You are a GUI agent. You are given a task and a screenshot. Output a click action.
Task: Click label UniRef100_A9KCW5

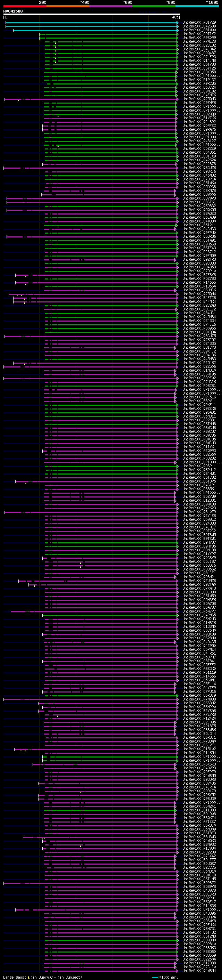[x=199, y=84]
